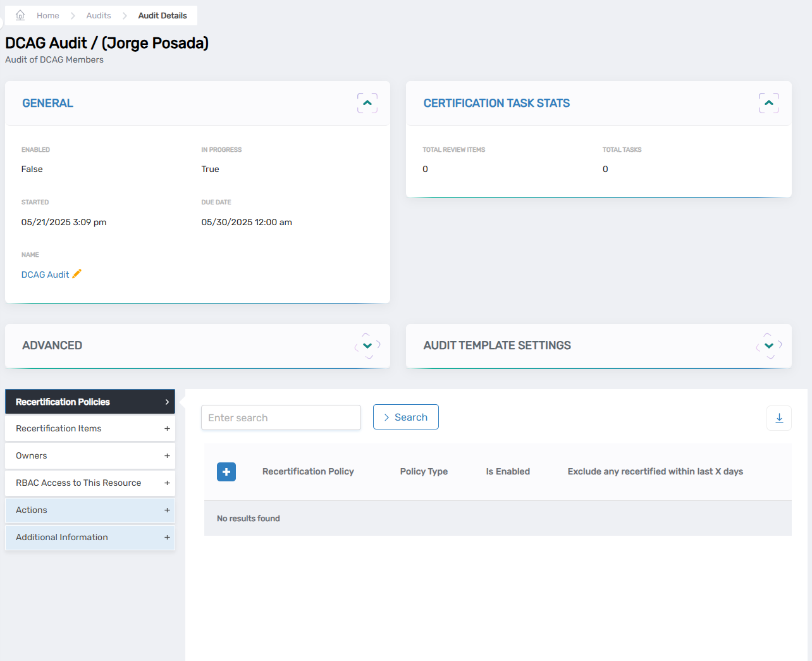Viewport: 812px width, 661px height.
Task: Edit the audit name using the pencil icon
Action: click(77, 274)
